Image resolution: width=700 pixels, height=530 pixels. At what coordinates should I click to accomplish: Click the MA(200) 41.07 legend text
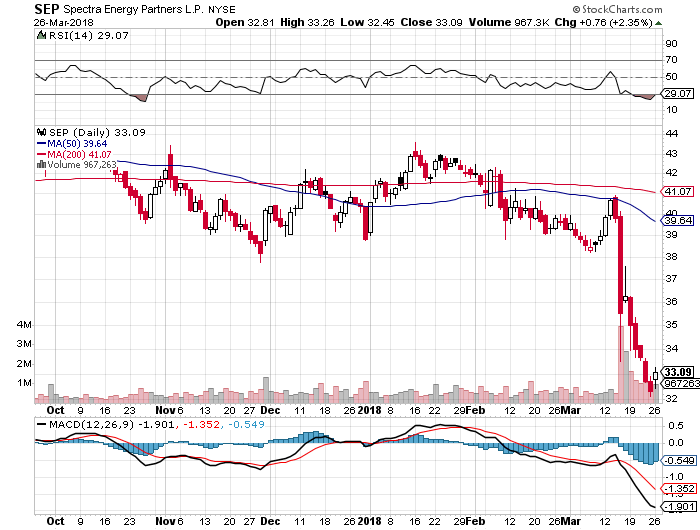point(79,154)
